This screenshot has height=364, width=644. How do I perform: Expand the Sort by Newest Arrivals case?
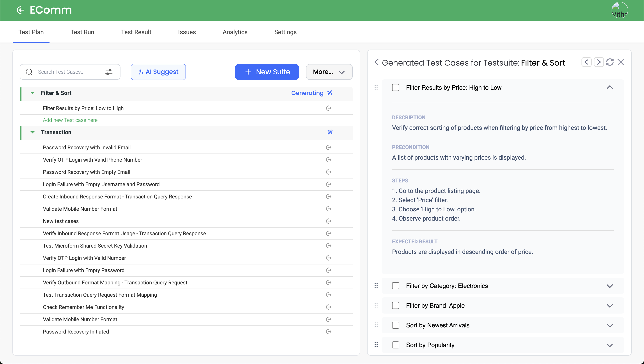[609, 325]
